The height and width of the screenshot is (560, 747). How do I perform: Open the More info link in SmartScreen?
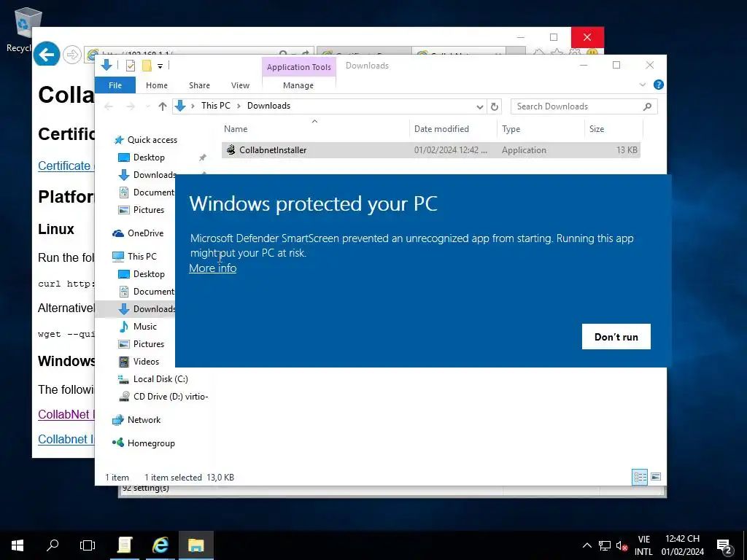coord(212,268)
